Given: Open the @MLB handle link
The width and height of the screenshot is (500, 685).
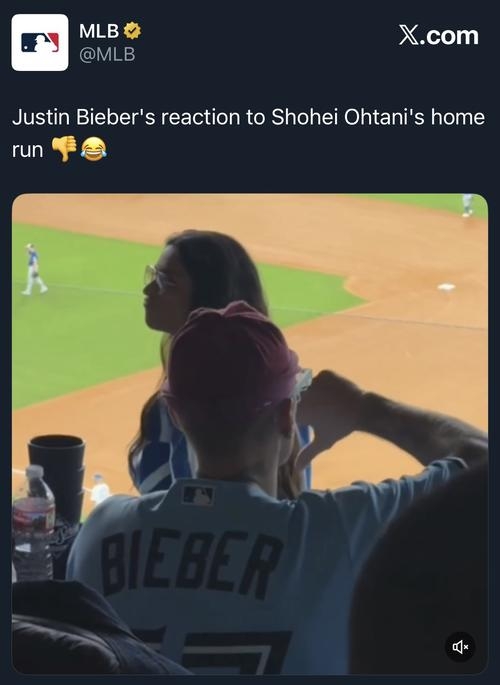Looking at the screenshot, I should (x=107, y=54).
